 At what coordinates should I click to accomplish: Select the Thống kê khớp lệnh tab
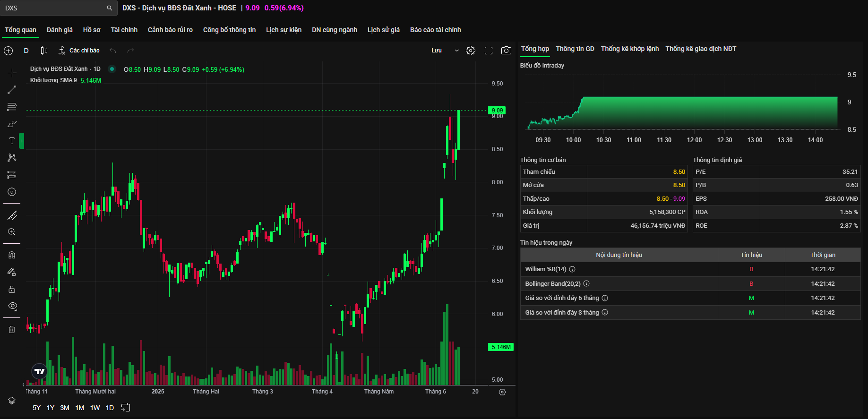630,49
